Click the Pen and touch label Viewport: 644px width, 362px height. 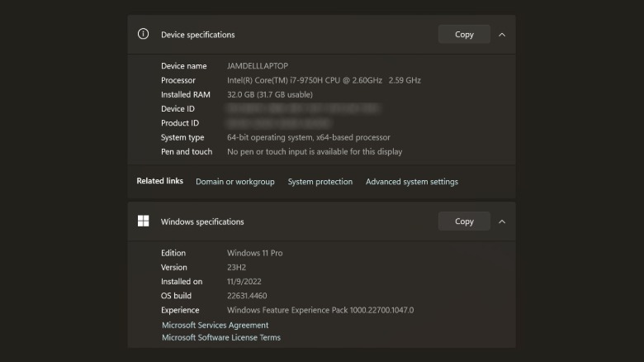pos(187,152)
